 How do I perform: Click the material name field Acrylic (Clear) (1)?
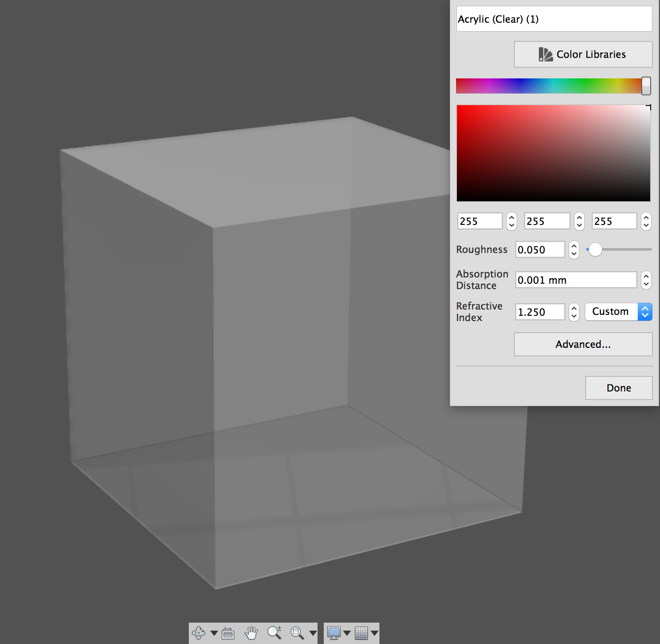[554, 19]
